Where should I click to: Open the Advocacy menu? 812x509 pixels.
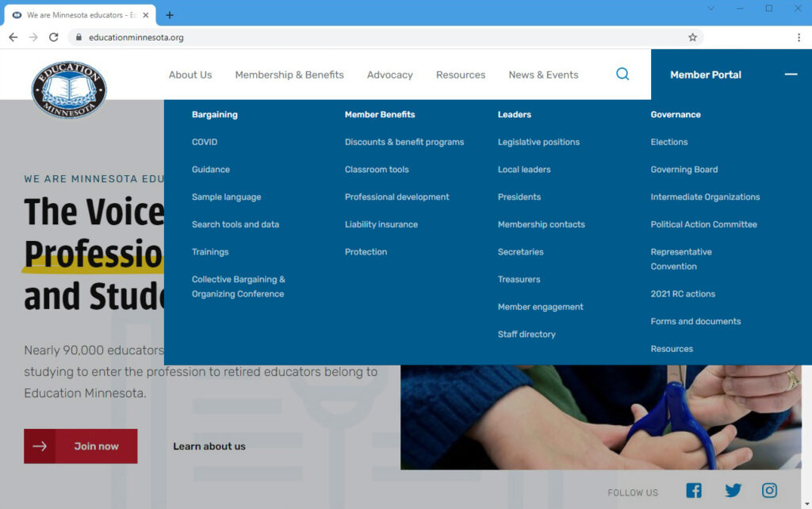(390, 75)
